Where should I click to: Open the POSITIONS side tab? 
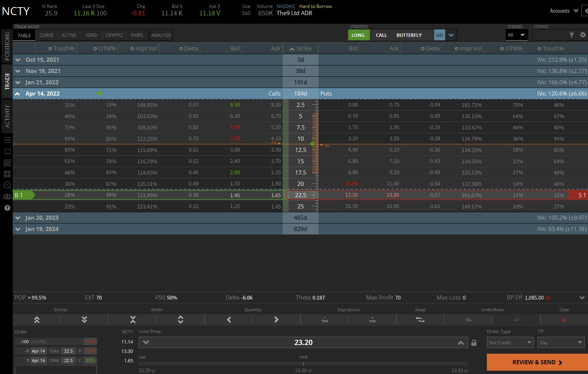point(7,46)
